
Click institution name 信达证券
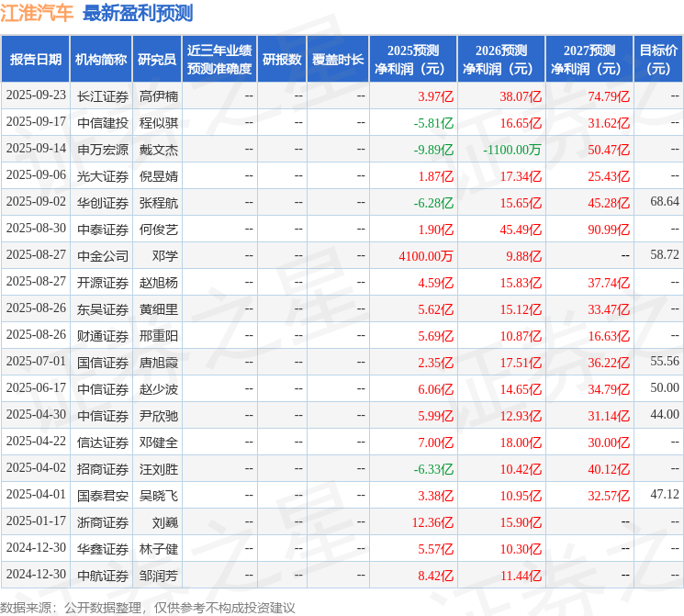pos(103,442)
